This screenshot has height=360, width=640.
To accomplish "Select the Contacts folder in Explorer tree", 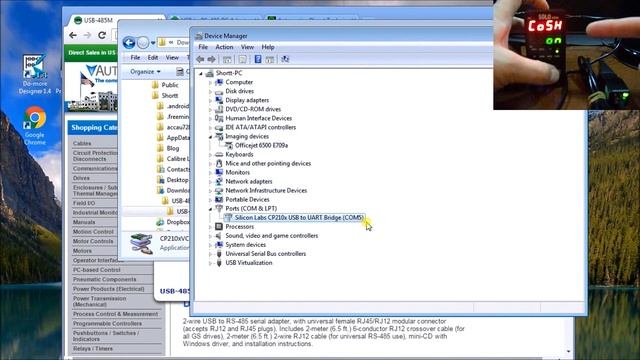I will 173,169.
